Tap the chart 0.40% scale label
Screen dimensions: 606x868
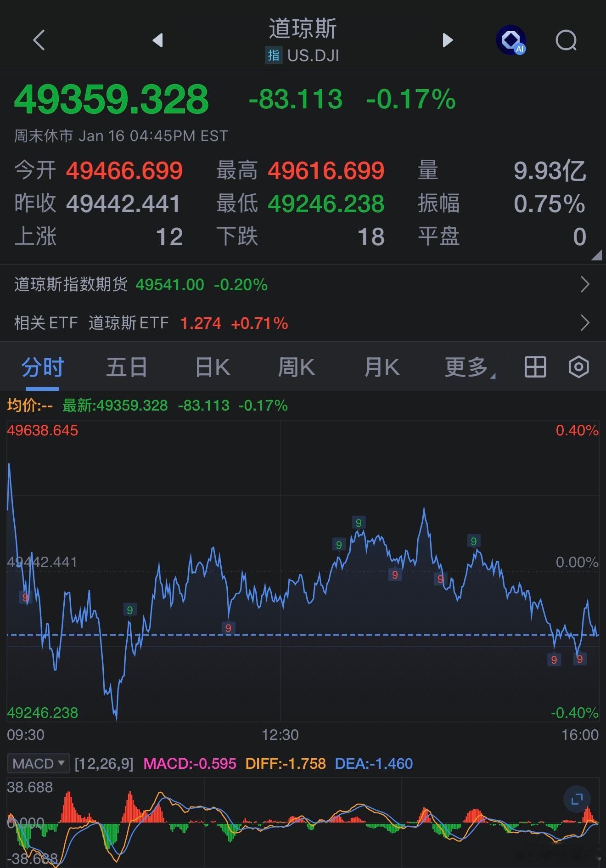click(577, 430)
